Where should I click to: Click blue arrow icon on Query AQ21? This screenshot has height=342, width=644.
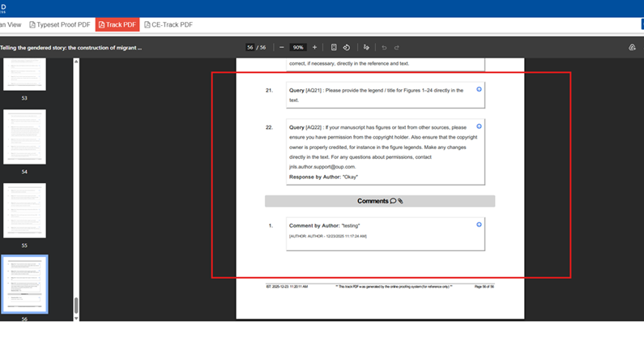point(480,89)
